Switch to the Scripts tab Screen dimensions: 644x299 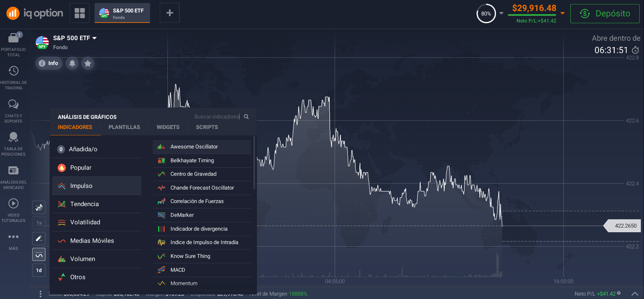[x=207, y=127]
